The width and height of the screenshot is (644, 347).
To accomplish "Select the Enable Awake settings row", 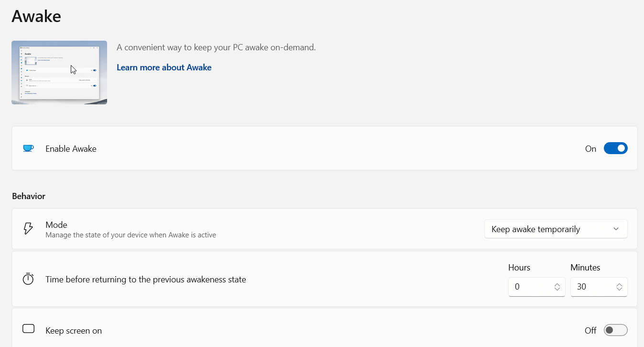I will pos(325,148).
